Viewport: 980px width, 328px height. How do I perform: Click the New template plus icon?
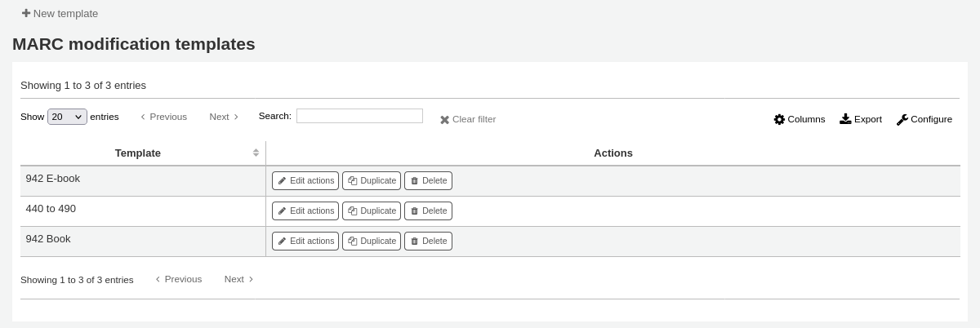[26, 14]
